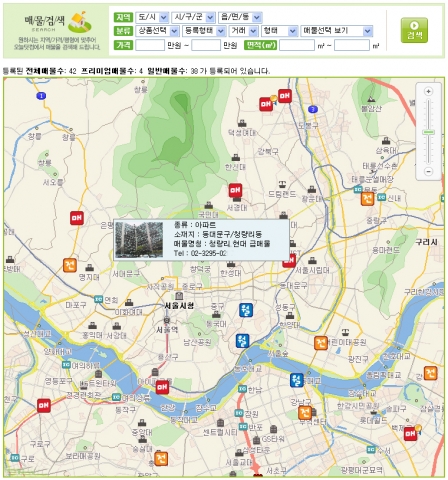448x480 pixels.
Task: Click the orange 전 marker by 어린이대공원
Action: tap(321, 343)
